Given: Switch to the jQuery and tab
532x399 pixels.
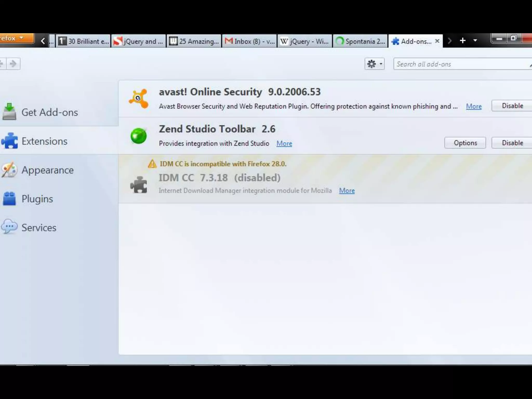Looking at the screenshot, I should (x=138, y=41).
